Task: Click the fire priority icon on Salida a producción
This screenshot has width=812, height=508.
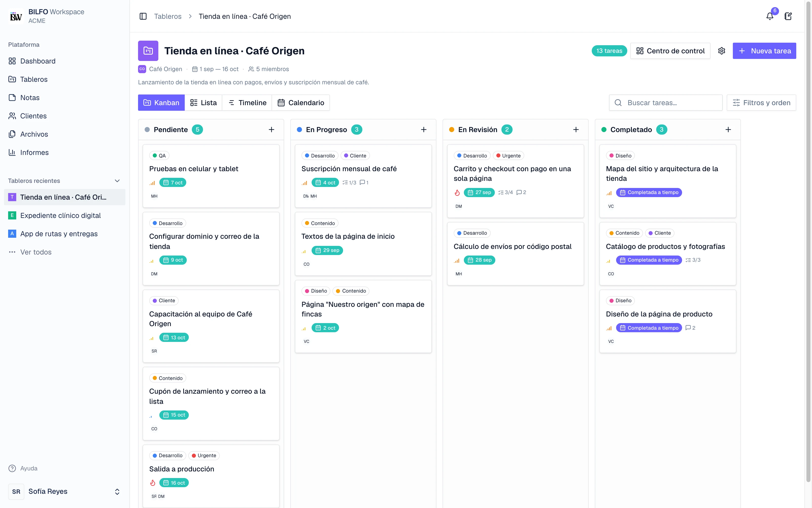Action: [153, 483]
